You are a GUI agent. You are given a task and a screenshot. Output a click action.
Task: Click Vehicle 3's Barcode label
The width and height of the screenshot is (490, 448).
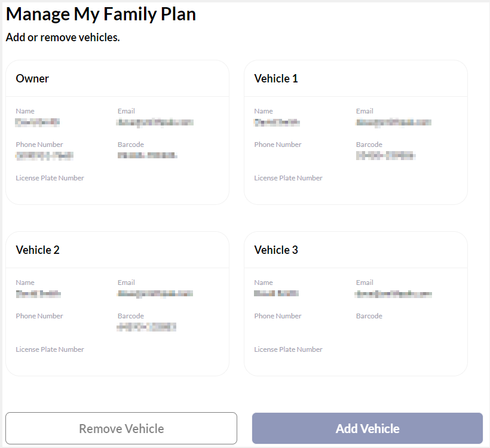(369, 315)
